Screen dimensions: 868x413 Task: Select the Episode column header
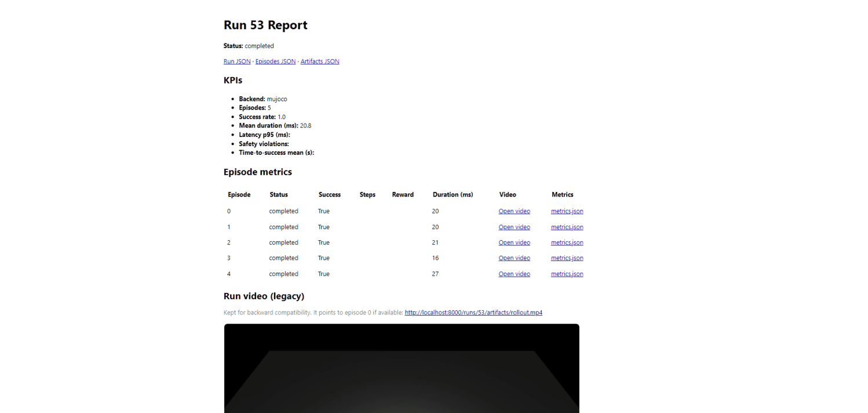pos(239,194)
